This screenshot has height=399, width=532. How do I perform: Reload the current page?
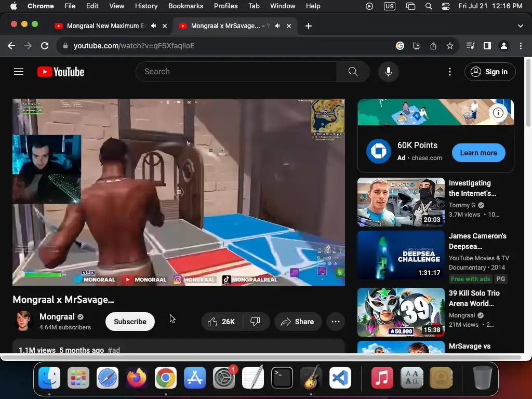point(45,46)
